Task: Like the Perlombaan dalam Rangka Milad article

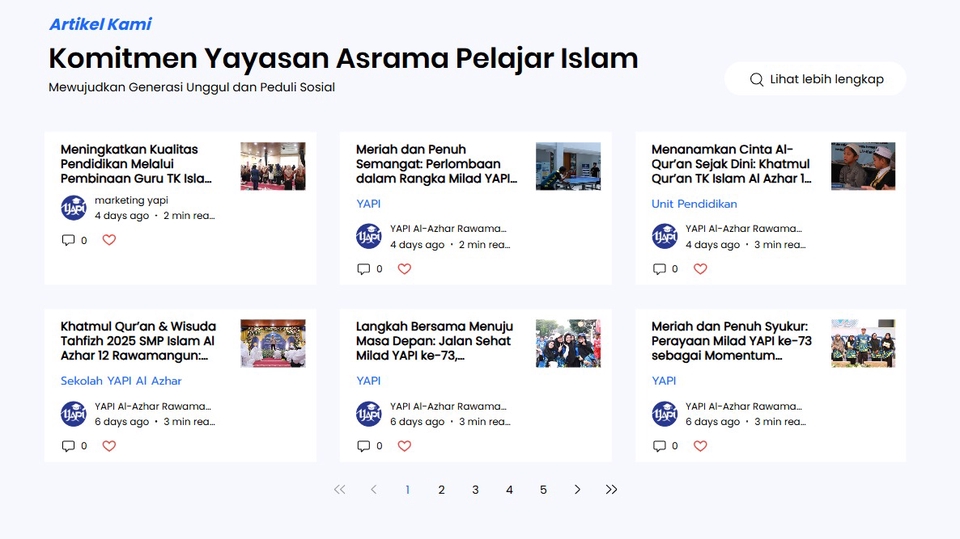Action: pos(404,269)
